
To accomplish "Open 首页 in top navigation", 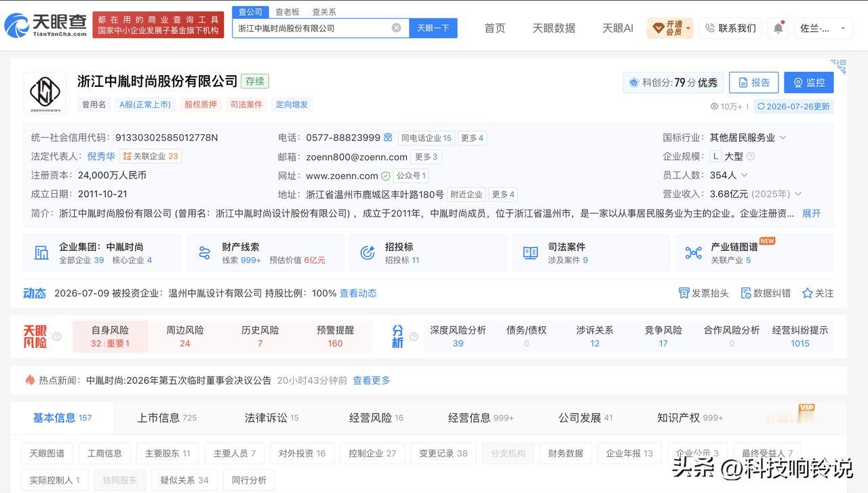I will [x=495, y=28].
